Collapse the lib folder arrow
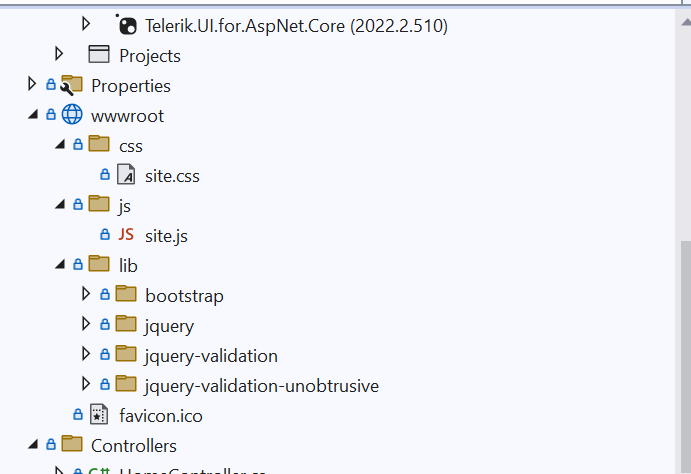The width and height of the screenshot is (691, 474). click(x=60, y=265)
